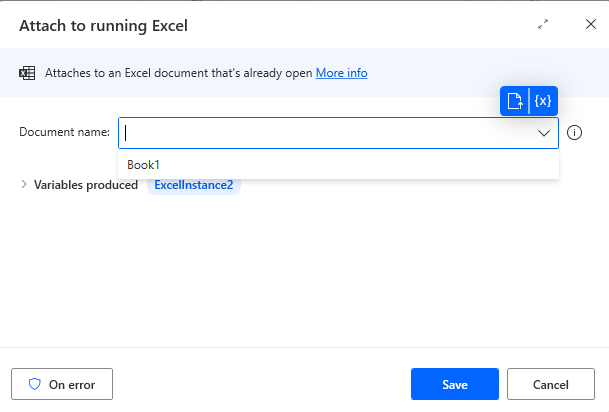Click the select file icon
Viewport: 609px width, 412px height.
[514, 101]
